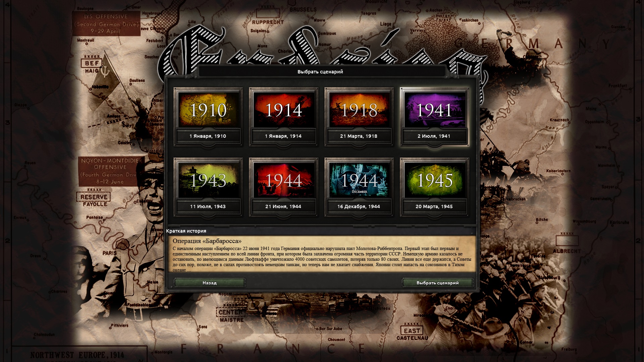Click the '11 Июля, 1943' date label
This screenshot has width=644, height=362.
(208, 206)
